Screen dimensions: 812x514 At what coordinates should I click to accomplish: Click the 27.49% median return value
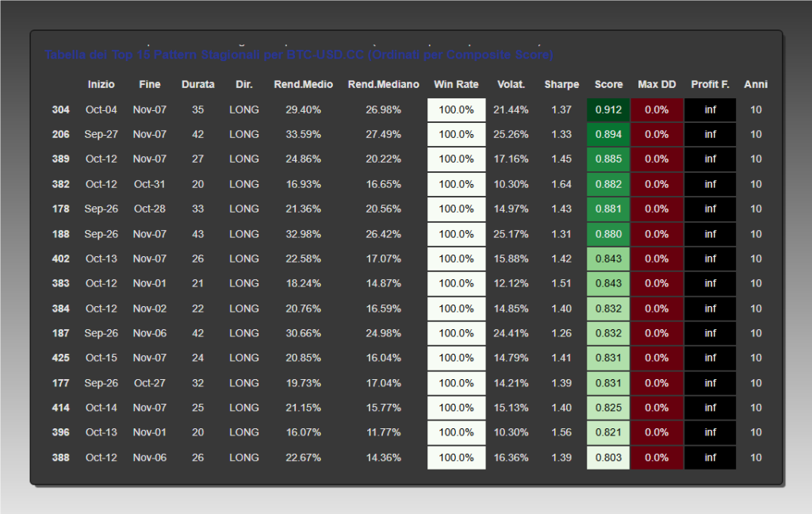click(x=384, y=134)
